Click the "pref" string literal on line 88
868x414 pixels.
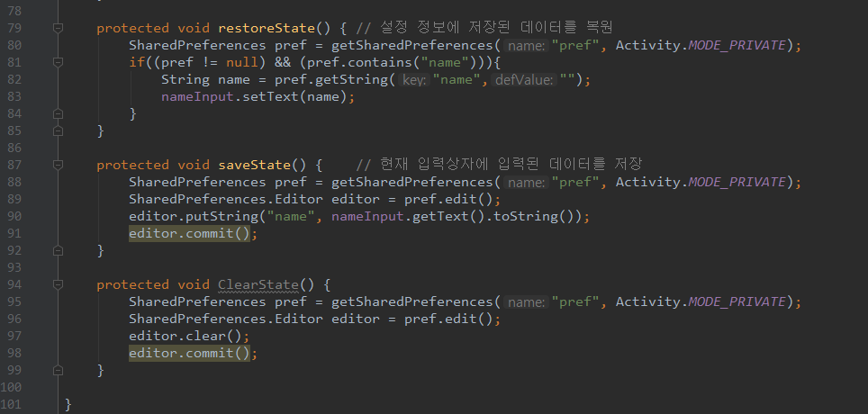[x=575, y=182]
